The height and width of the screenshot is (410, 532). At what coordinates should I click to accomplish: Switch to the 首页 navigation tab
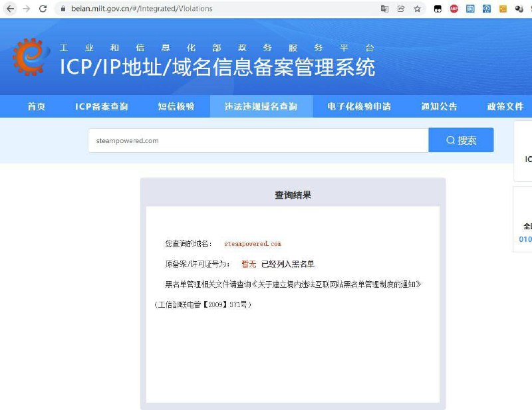click(x=36, y=106)
